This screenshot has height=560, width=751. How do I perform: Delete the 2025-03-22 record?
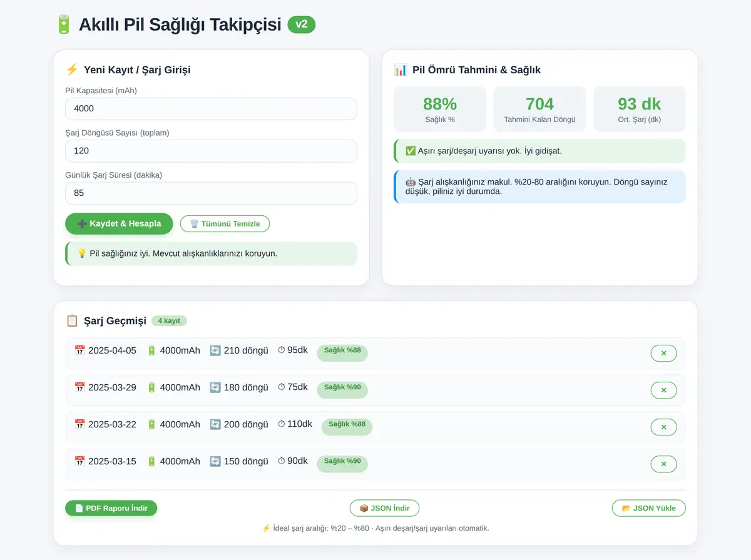pos(663,427)
